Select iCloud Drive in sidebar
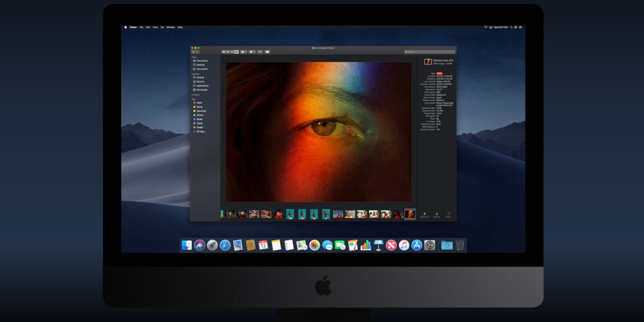The height and width of the screenshot is (322, 644). click(x=200, y=61)
